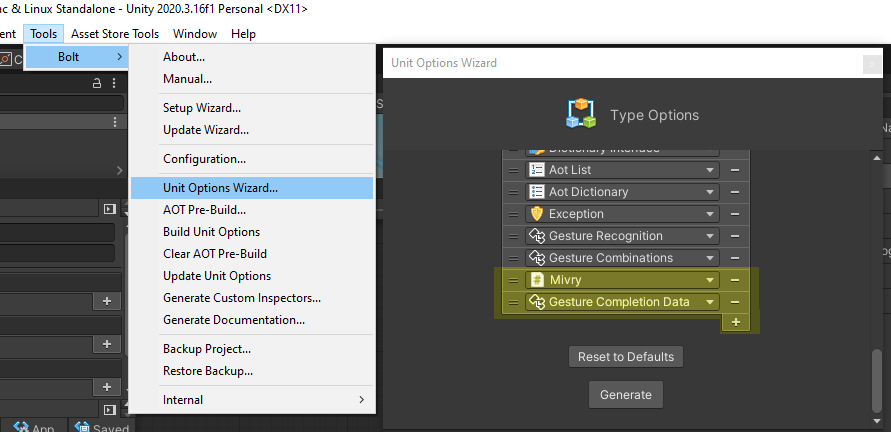Click the Aot List type icon
Viewport: 891px width, 432px height.
(x=536, y=170)
